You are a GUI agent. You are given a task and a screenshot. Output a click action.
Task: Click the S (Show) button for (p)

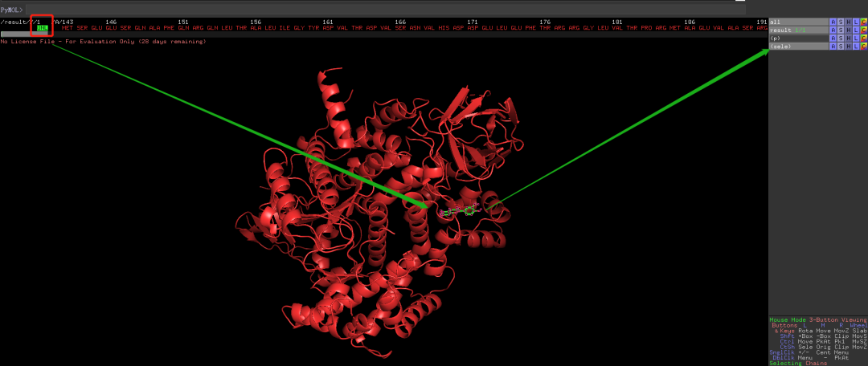[x=841, y=39]
